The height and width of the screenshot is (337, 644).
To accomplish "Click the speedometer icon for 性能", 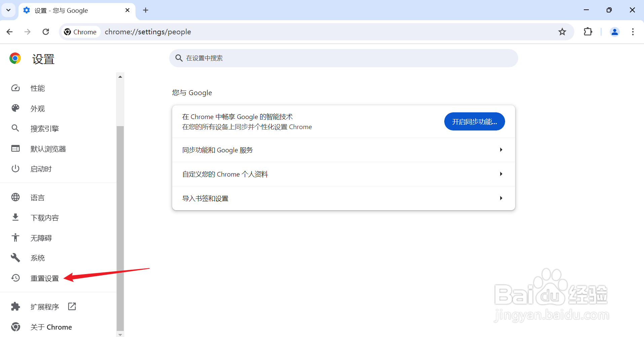I will (15, 88).
